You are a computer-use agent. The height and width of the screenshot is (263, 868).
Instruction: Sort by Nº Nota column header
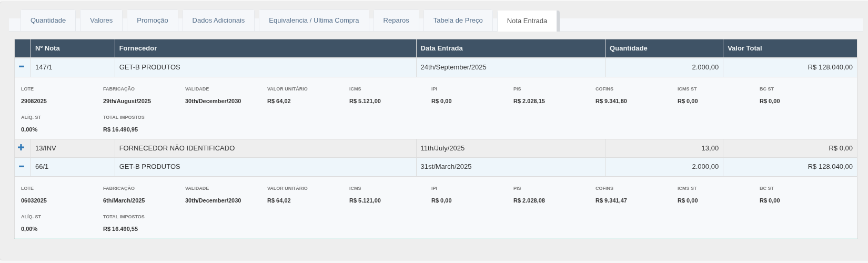73,48
